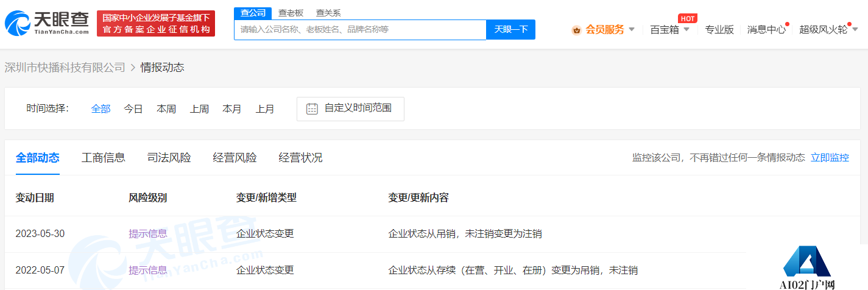
Task: Click the text about 存续 changed to 吊销
Action: click(x=513, y=270)
